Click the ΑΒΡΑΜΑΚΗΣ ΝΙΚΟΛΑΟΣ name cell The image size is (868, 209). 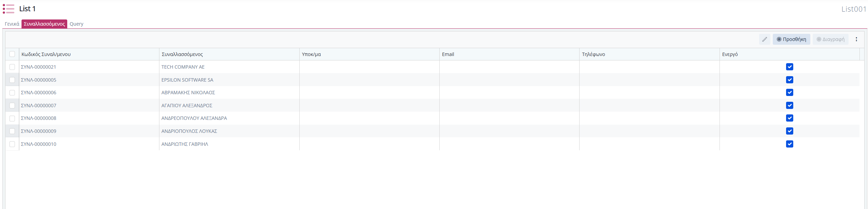tap(229, 93)
